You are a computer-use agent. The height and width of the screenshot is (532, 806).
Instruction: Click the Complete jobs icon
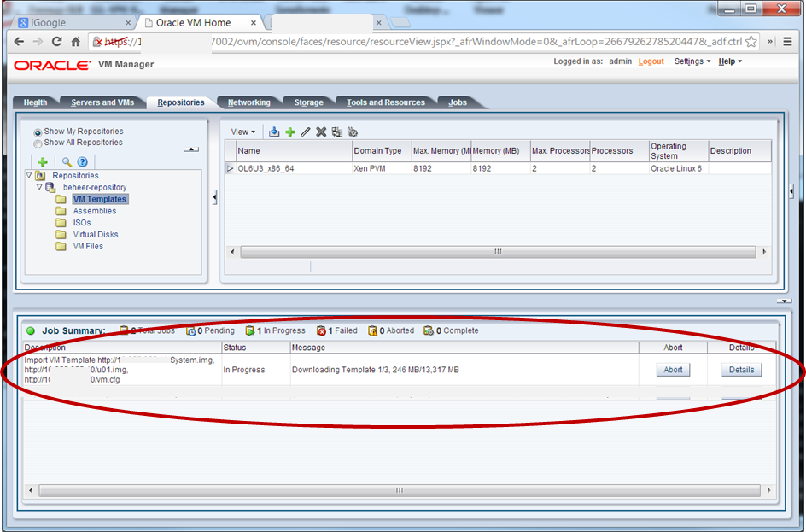(x=429, y=330)
